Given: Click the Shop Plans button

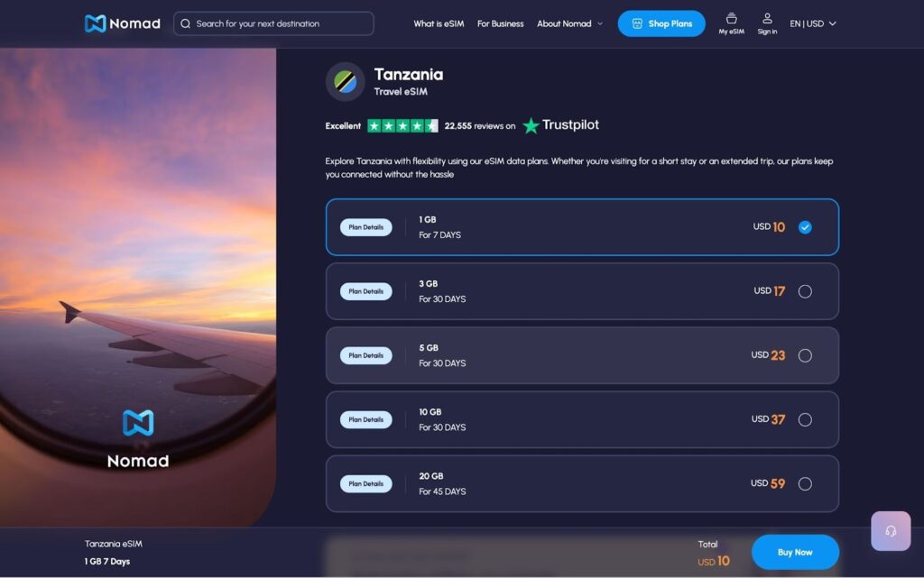Looking at the screenshot, I should (x=661, y=23).
